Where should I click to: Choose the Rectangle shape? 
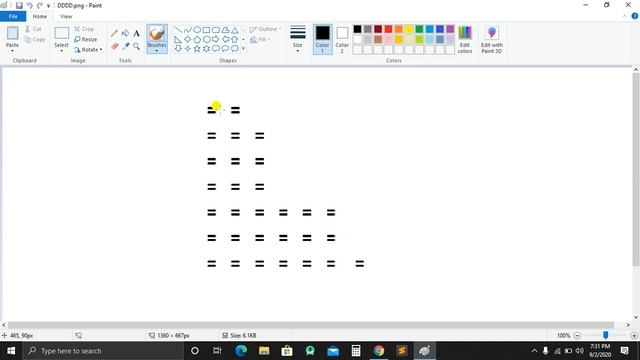(206, 30)
